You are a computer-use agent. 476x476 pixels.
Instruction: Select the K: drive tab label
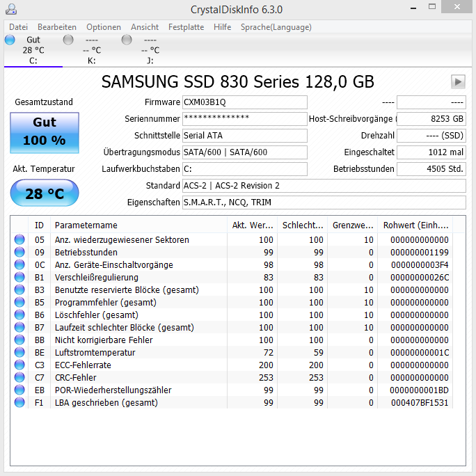[x=91, y=61]
